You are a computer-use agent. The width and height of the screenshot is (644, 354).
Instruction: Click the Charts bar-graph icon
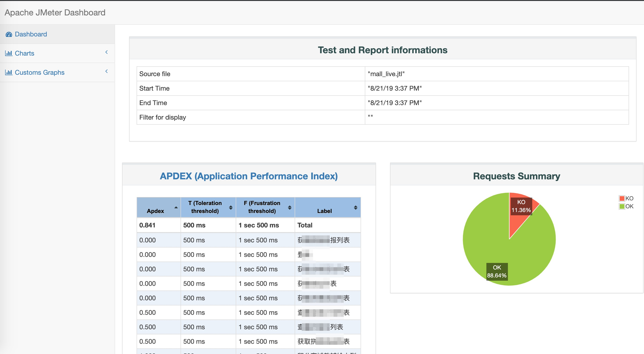coord(9,53)
